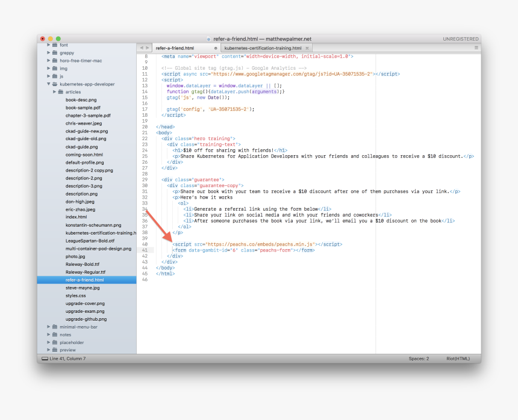The width and height of the screenshot is (518, 420).
Task: Open index.html in sidebar
Action: point(76,217)
